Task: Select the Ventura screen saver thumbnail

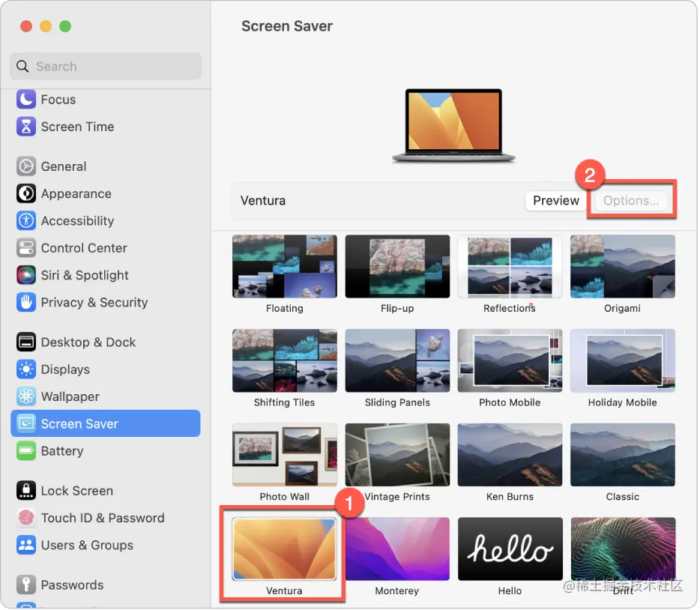Action: pos(284,549)
